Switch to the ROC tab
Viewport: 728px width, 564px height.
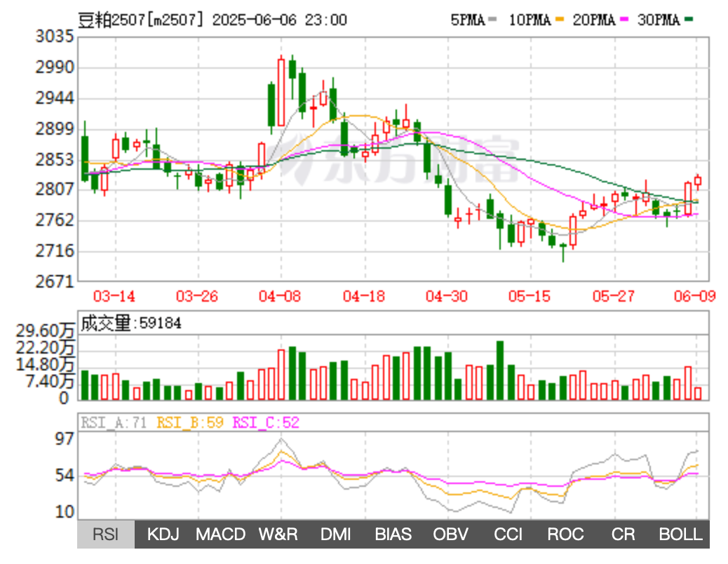[x=566, y=535]
